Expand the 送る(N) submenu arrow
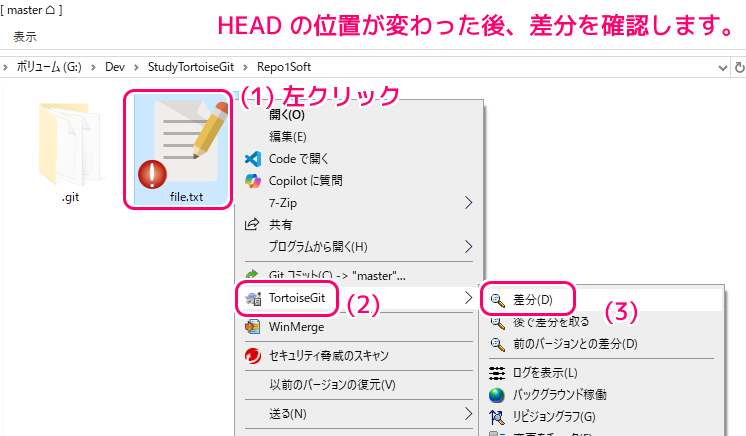Screen dimensions: 746x436 coord(468,414)
